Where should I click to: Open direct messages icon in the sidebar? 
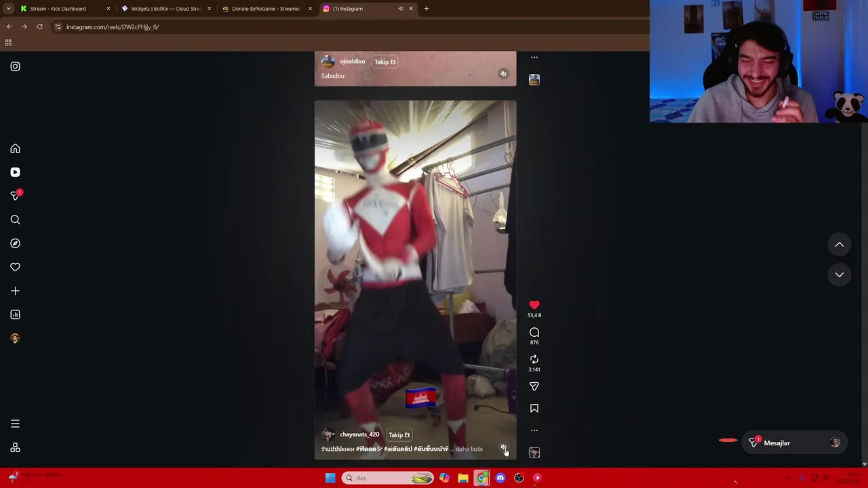(15, 196)
